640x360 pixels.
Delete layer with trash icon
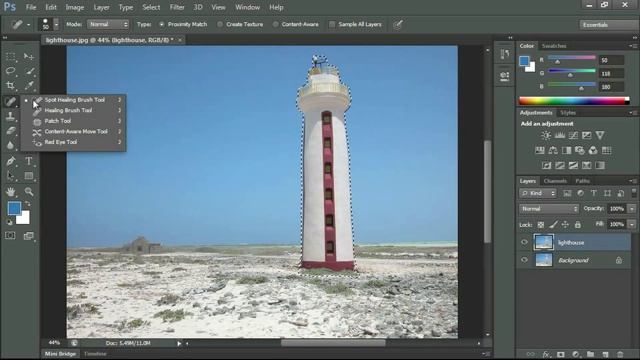pos(620,354)
